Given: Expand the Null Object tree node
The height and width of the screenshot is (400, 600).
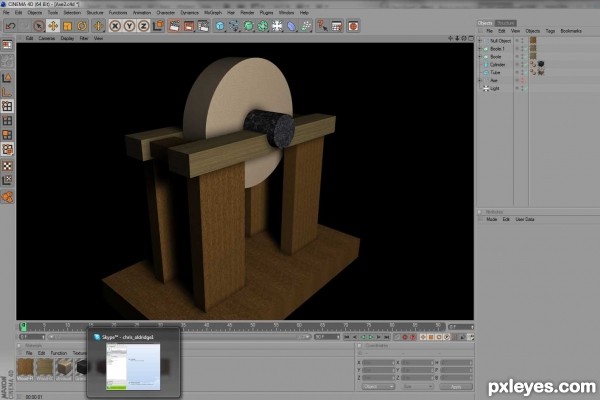Looking at the screenshot, I should [480, 41].
